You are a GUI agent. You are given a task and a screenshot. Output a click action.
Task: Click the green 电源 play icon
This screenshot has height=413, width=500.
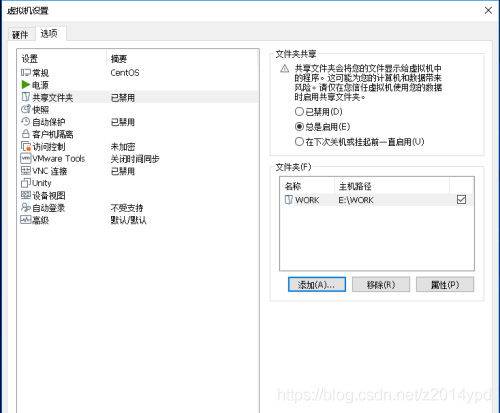click(26, 85)
